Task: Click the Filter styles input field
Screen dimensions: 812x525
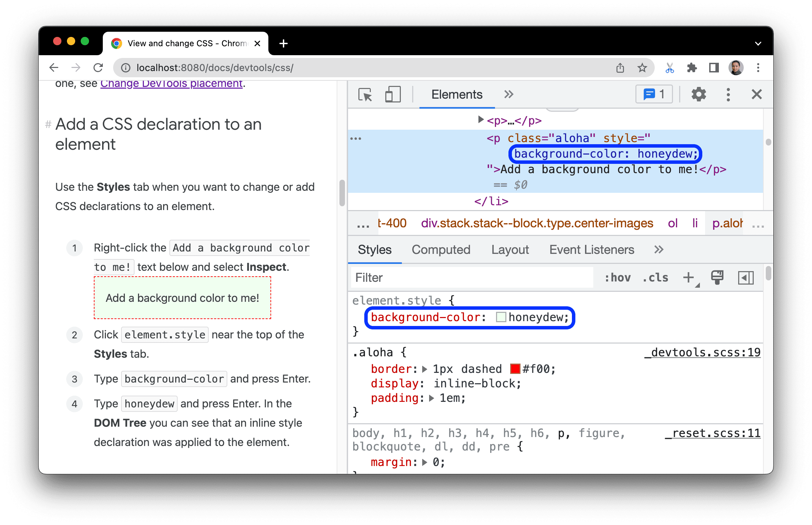Action: 474,278
